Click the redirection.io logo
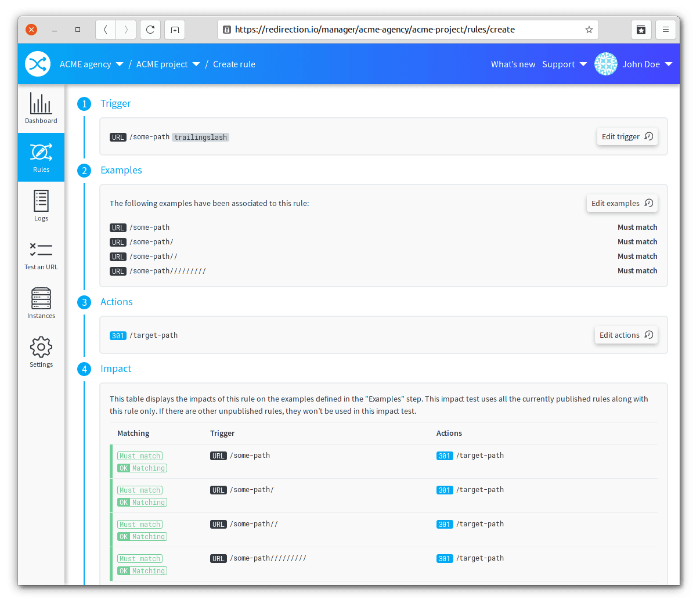 coord(37,64)
